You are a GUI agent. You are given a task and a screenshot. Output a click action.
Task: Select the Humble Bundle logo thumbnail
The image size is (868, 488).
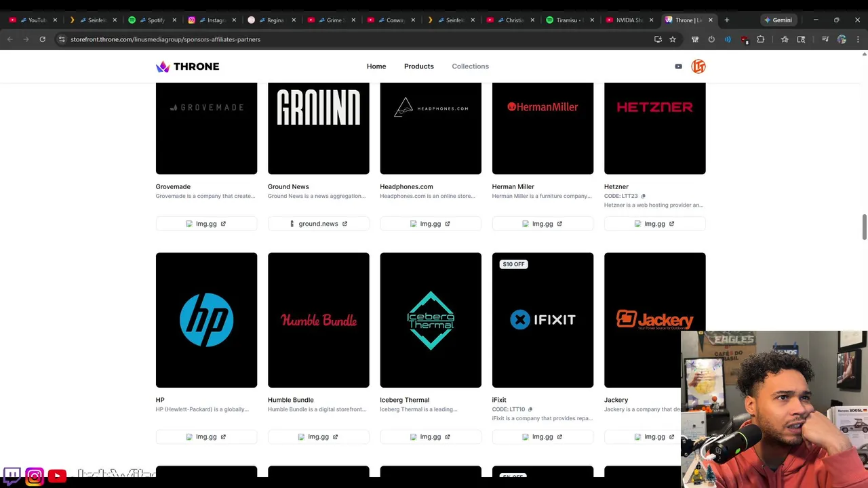[x=318, y=320]
